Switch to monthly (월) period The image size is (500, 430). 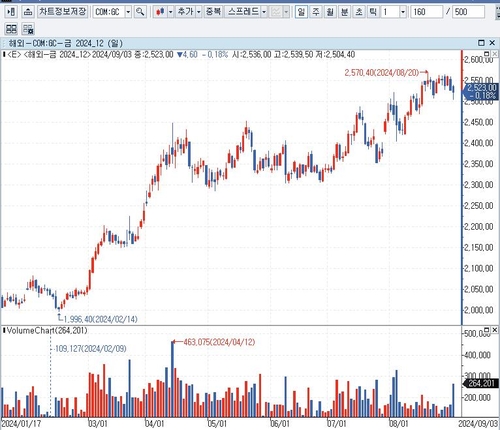click(330, 12)
